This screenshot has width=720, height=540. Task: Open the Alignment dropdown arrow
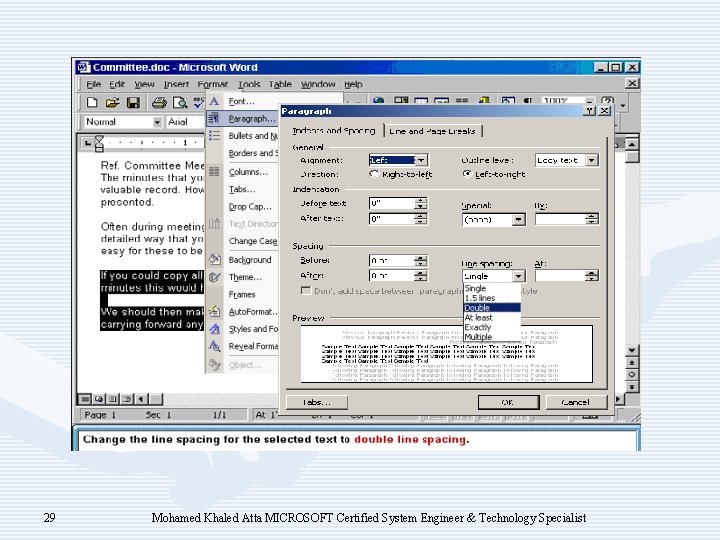(422, 160)
